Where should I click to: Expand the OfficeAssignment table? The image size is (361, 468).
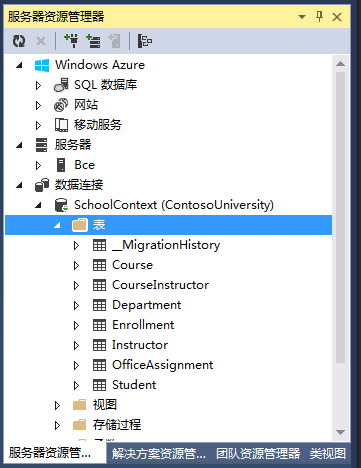[x=76, y=366]
